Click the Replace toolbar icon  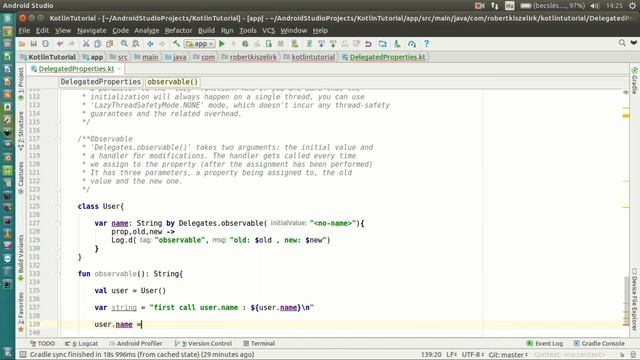[136, 44]
